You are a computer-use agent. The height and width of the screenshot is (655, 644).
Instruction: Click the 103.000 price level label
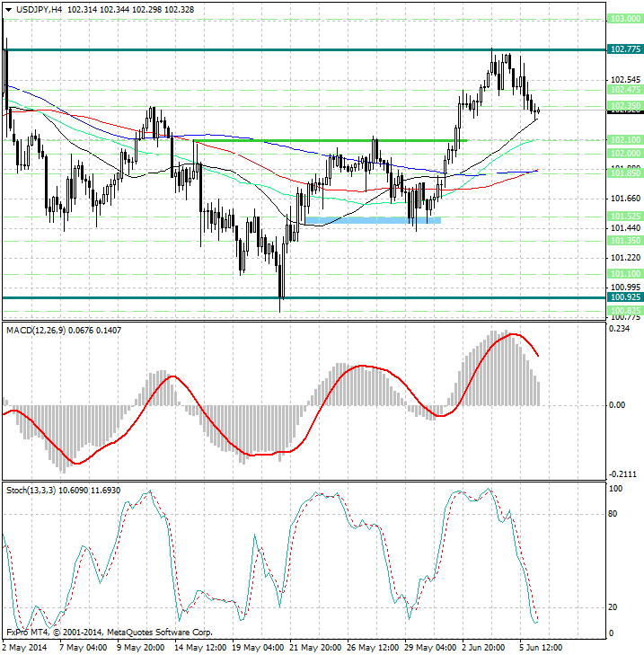tap(625, 18)
